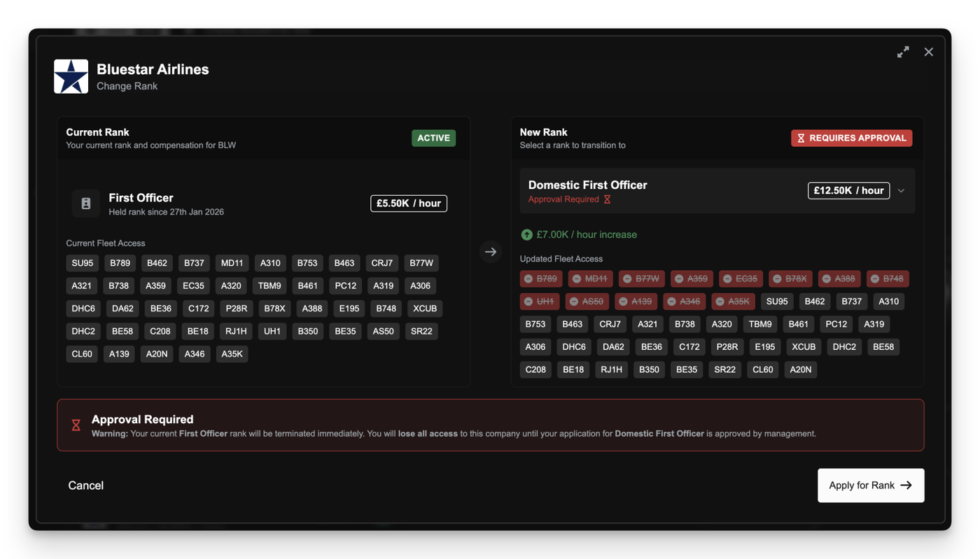Screen dimensions: 980x559
Task: Click the Bluestar Airlines star logo
Action: click(71, 76)
